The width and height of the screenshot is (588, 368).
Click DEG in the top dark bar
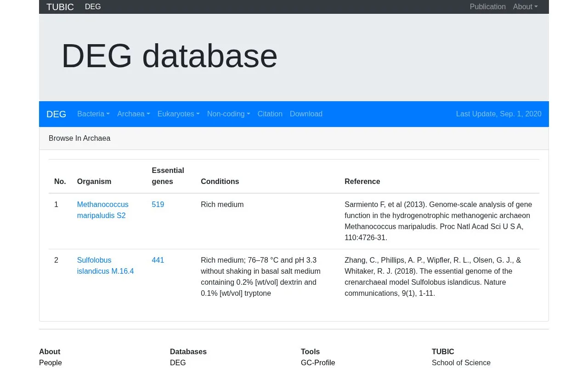click(x=93, y=7)
